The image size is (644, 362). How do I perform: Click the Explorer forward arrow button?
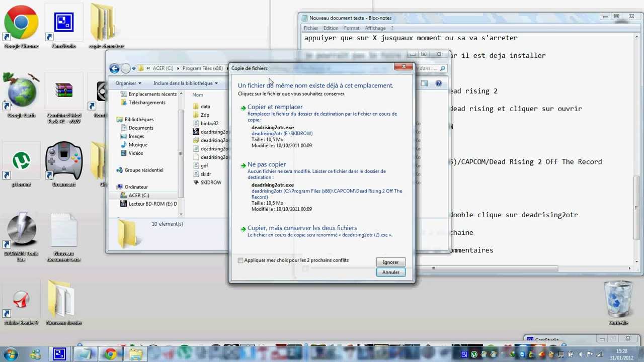coord(126,68)
